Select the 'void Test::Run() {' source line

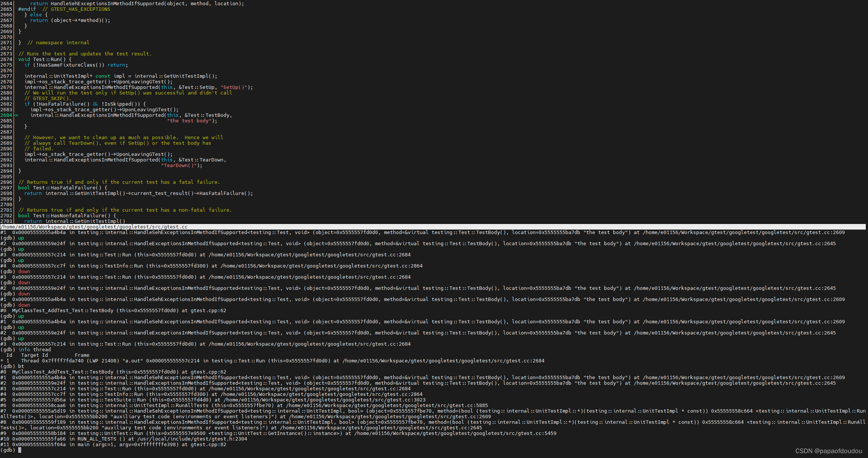(x=45, y=60)
